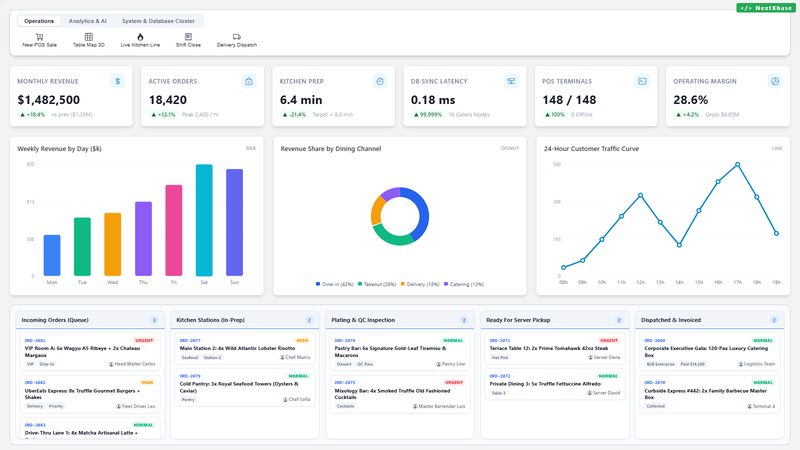Click the Paid $14,200 tag
800x450 pixels.
[692, 364]
